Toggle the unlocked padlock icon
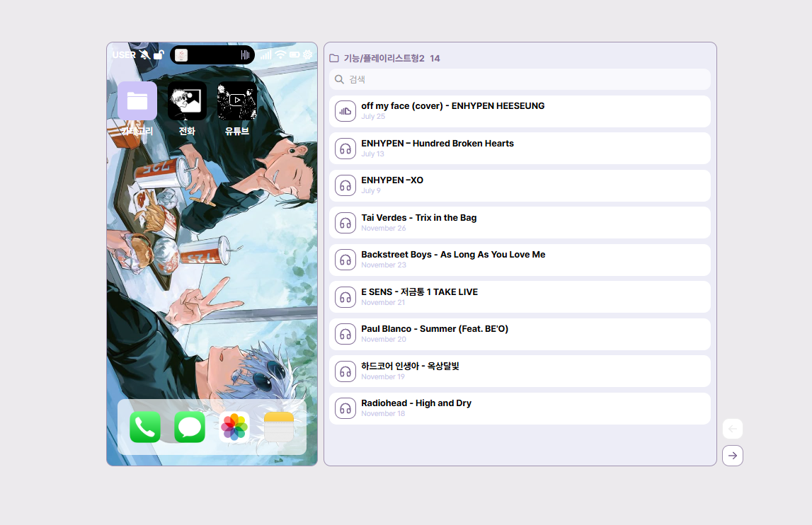 coord(159,55)
